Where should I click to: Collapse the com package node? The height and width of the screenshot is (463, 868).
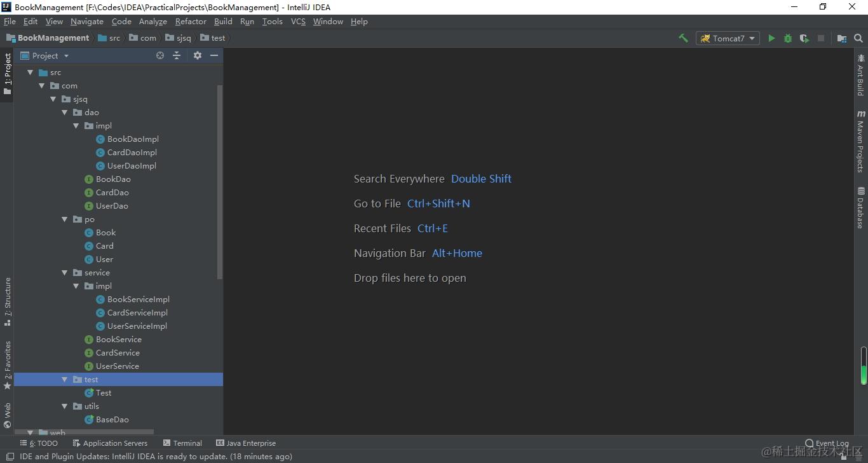click(41, 86)
